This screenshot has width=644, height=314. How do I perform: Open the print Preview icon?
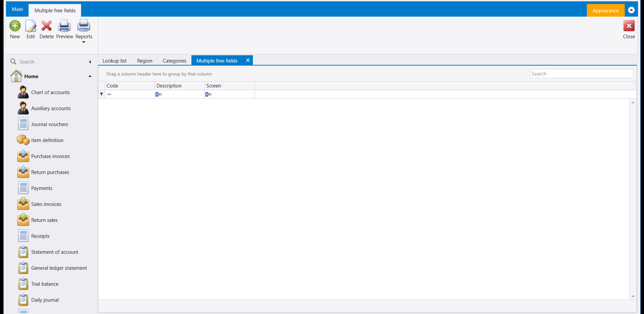pos(64,26)
